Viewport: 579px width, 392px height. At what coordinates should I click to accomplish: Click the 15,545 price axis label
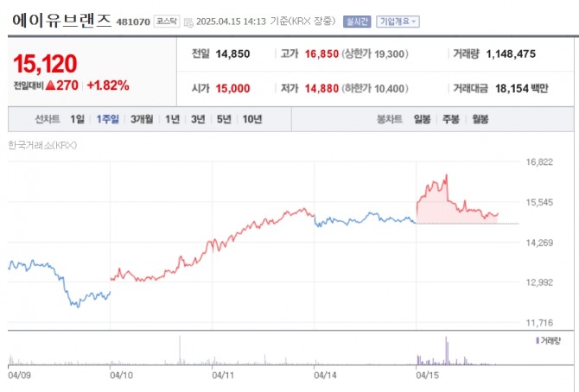tap(539, 202)
